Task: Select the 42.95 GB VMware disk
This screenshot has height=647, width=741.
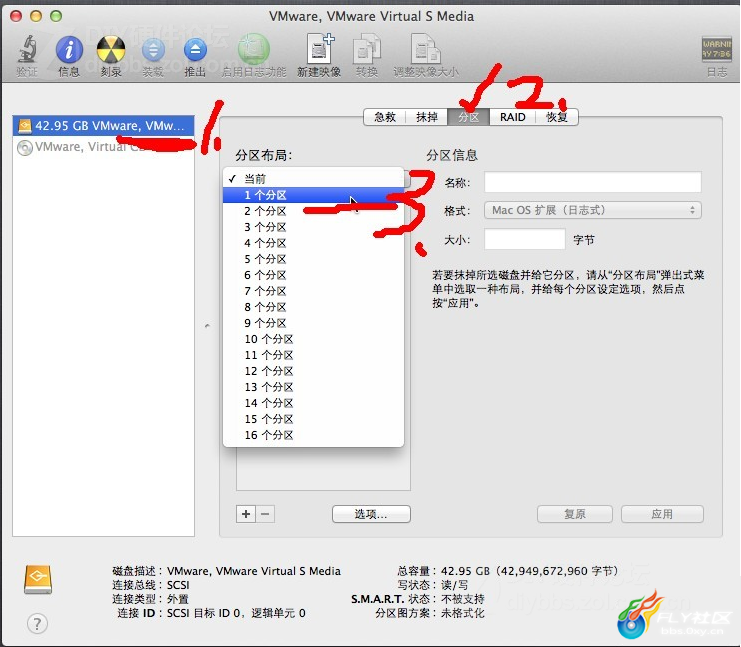Action: tap(103, 126)
